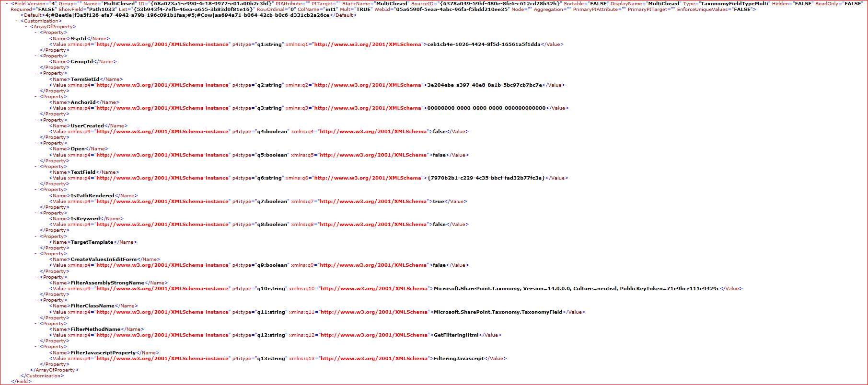Image resolution: width=868 pixels, height=385 pixels.
Task: Collapse the IsPathRendered Property node
Action: pyautogui.click(x=36, y=190)
